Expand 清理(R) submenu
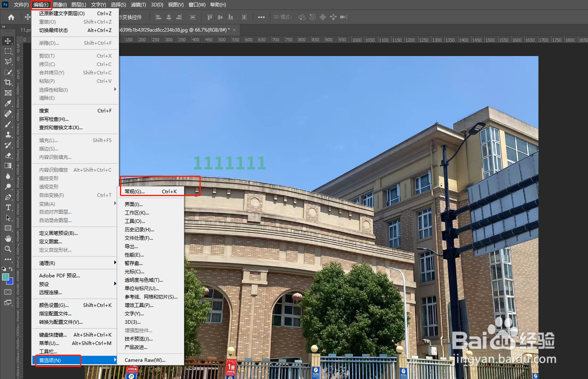The image size is (588, 379). coord(75,263)
